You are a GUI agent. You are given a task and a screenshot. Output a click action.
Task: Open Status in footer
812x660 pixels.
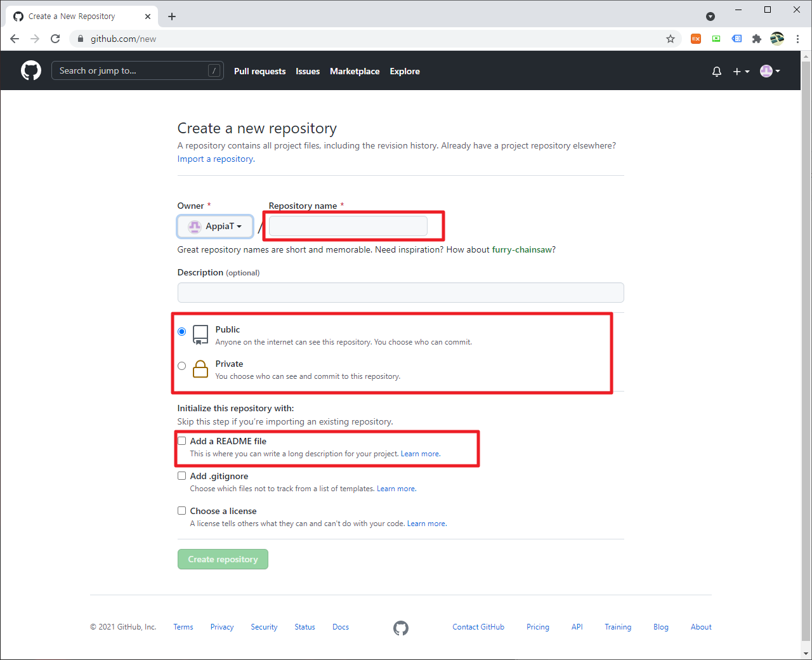pos(304,627)
